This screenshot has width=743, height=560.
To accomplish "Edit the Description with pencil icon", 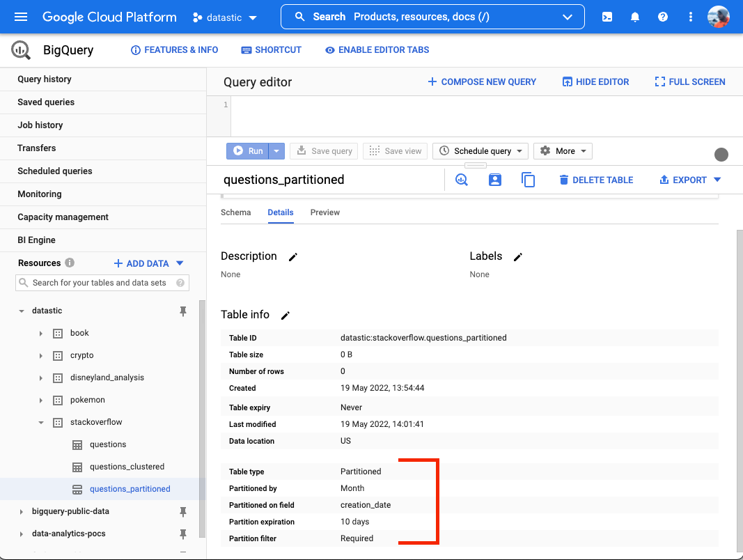I will (x=293, y=257).
